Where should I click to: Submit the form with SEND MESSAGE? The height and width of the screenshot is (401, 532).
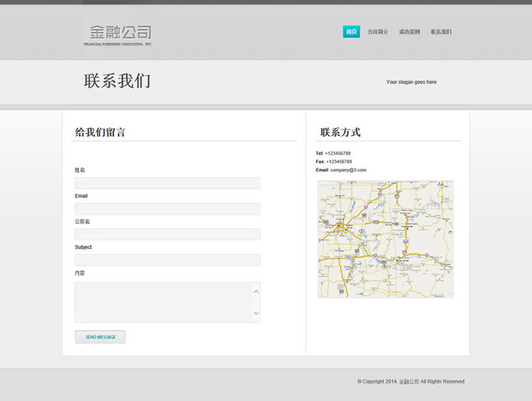pyautogui.click(x=100, y=337)
